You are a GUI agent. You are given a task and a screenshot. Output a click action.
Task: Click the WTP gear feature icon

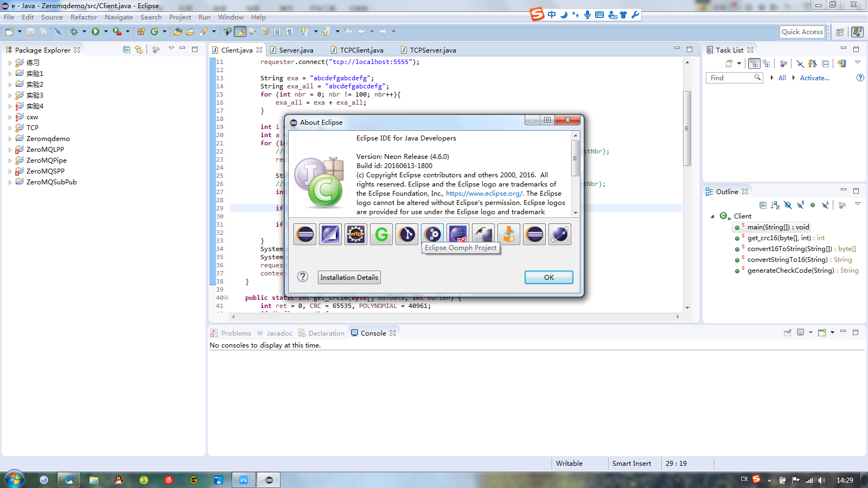point(356,234)
